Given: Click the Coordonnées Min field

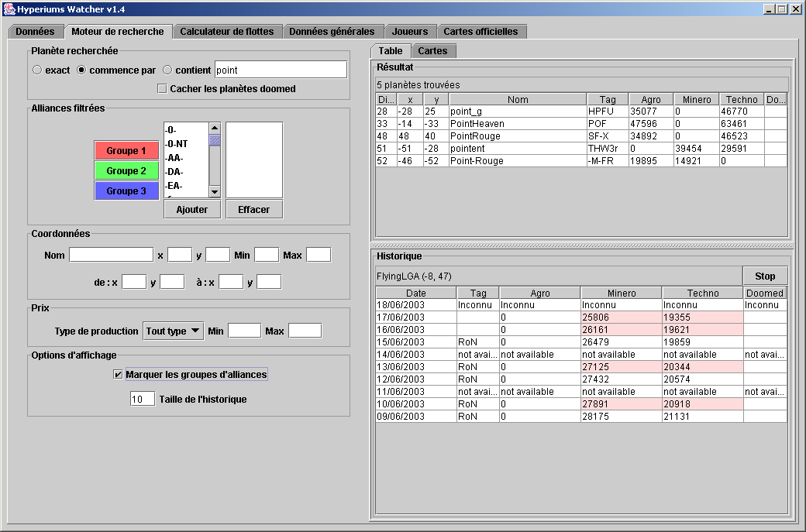Looking at the screenshot, I should coord(267,255).
